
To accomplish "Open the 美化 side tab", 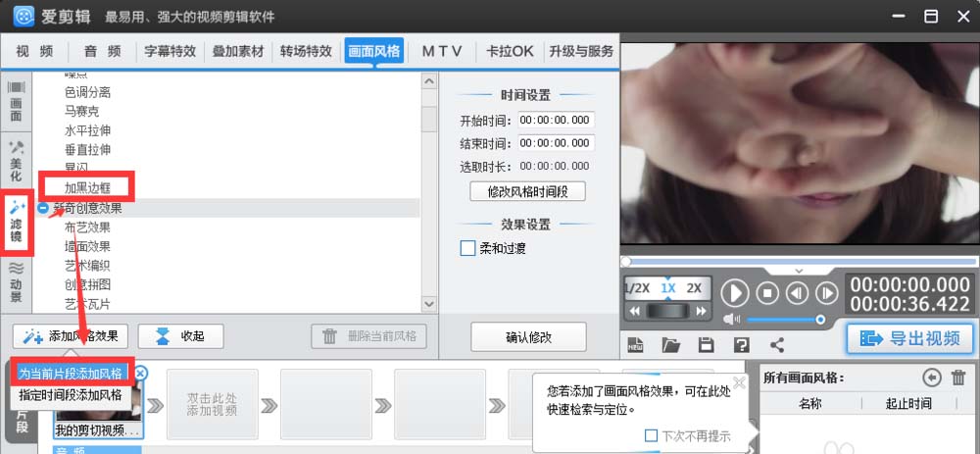I will [17, 162].
